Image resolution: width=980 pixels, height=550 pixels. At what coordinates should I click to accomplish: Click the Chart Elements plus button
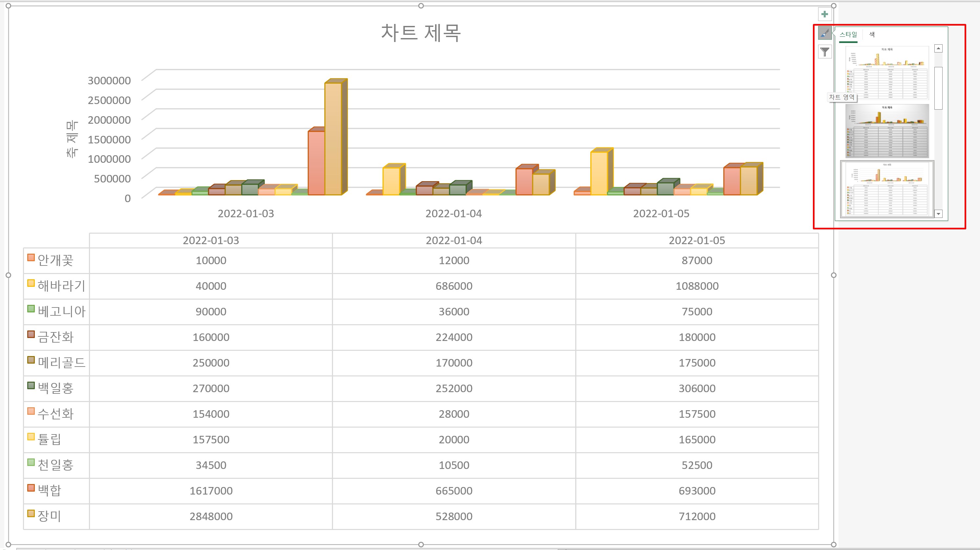[x=824, y=14]
